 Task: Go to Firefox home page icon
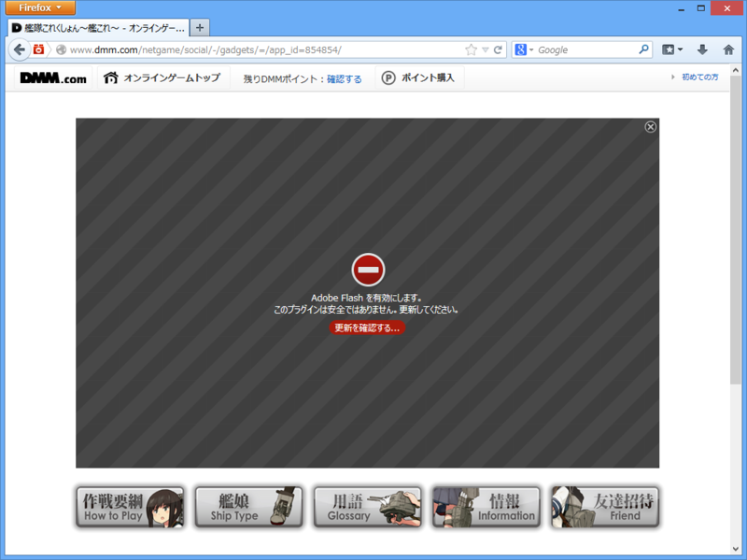[x=728, y=49]
